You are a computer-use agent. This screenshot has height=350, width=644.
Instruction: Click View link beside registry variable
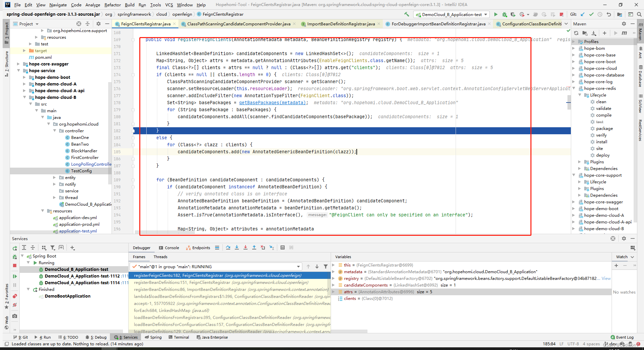(x=606, y=278)
